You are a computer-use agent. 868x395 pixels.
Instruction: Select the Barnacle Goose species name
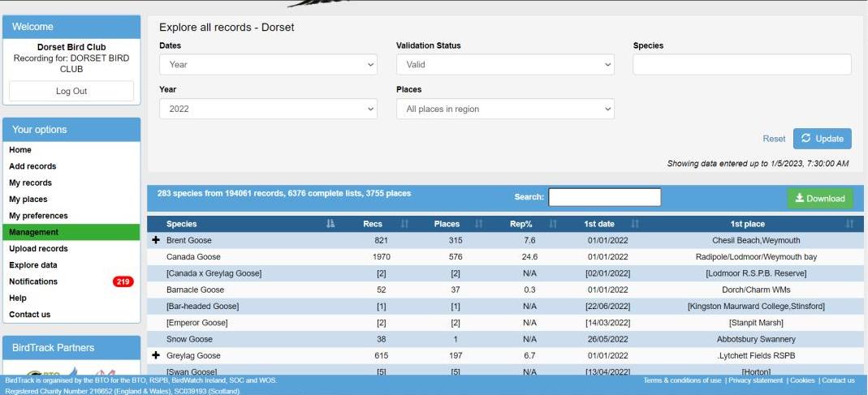196,290
